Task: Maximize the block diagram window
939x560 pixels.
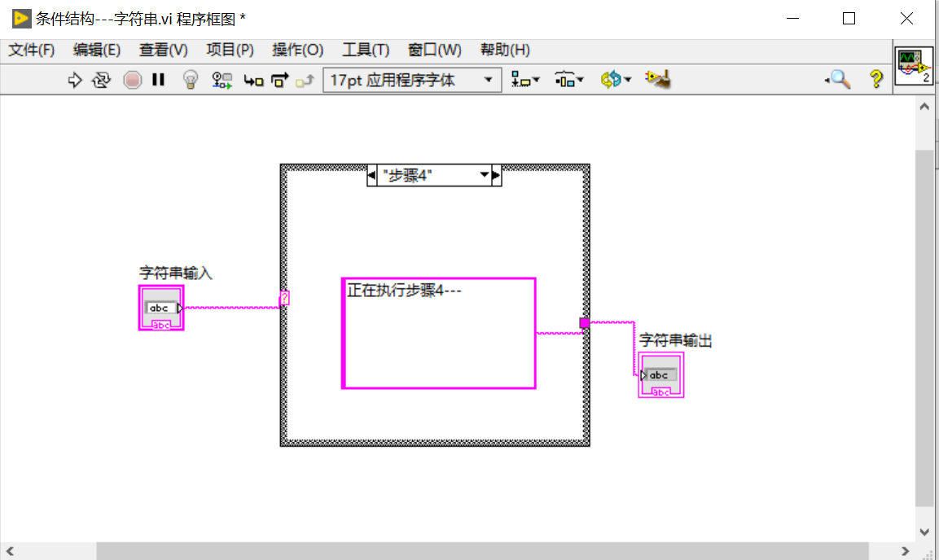Action: click(x=849, y=19)
